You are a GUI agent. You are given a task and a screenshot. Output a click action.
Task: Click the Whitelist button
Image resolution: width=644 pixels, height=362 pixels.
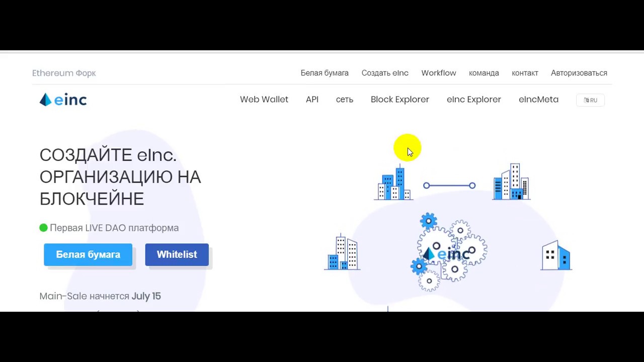tap(177, 254)
